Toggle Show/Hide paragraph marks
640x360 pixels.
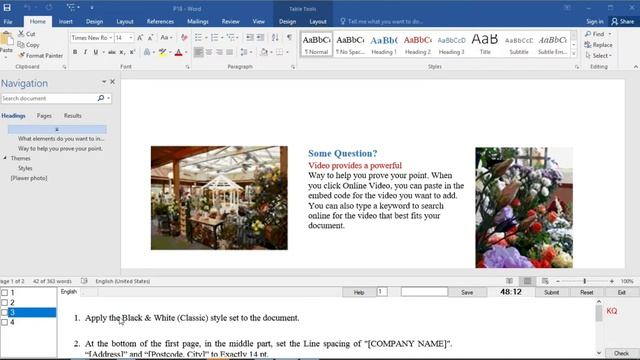(289, 38)
